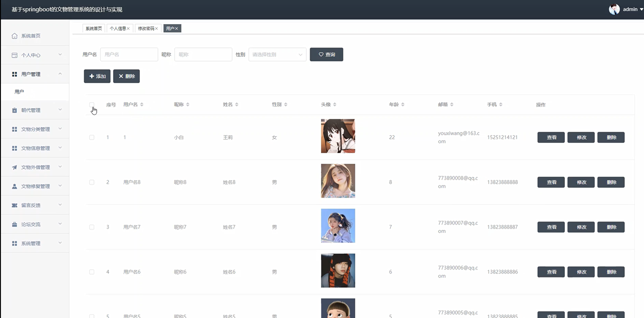The image size is (644, 318).
Task: Click 查看 for 用户名6
Action: (551, 272)
